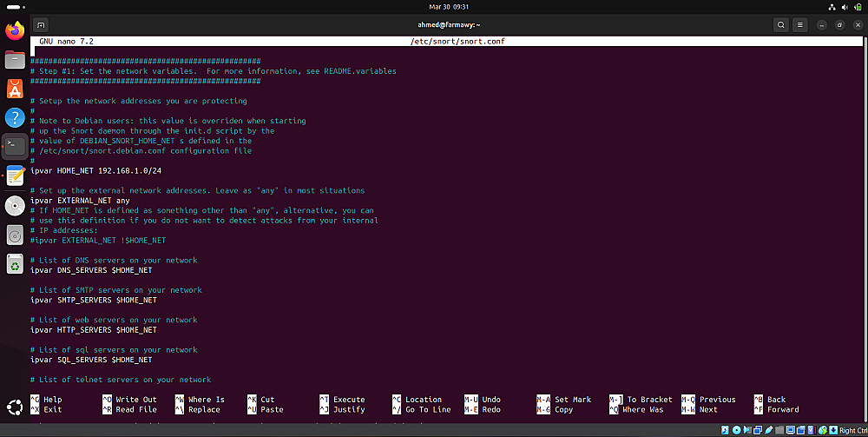Click the VirtualBox recording status icon

tap(801, 430)
